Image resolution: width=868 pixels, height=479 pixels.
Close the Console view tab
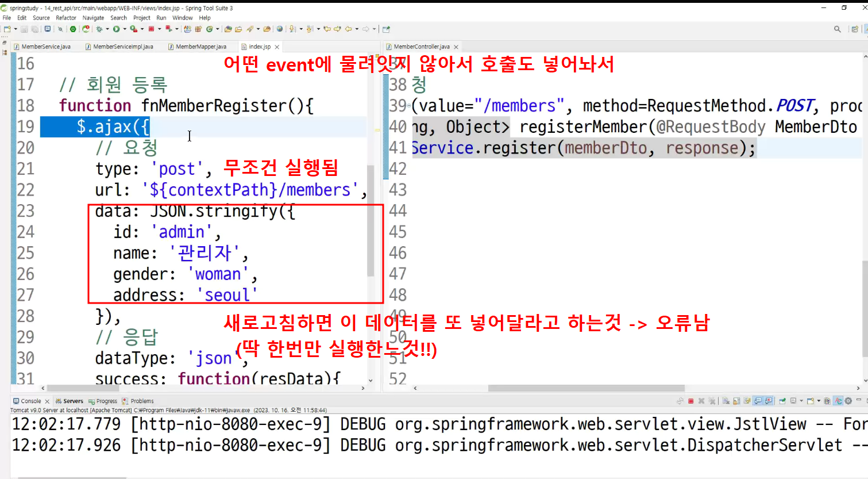[x=47, y=401]
